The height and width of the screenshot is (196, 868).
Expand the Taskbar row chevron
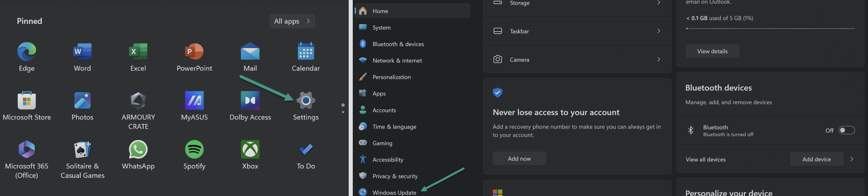(x=659, y=31)
